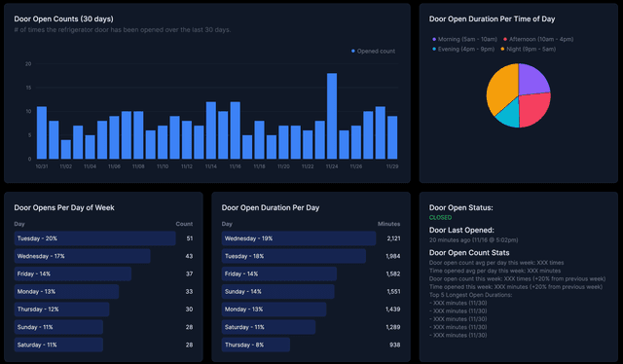623x364 pixels.
Task: Toggle the Night (9pm - 5am) legend entry
Action: [x=528, y=49]
